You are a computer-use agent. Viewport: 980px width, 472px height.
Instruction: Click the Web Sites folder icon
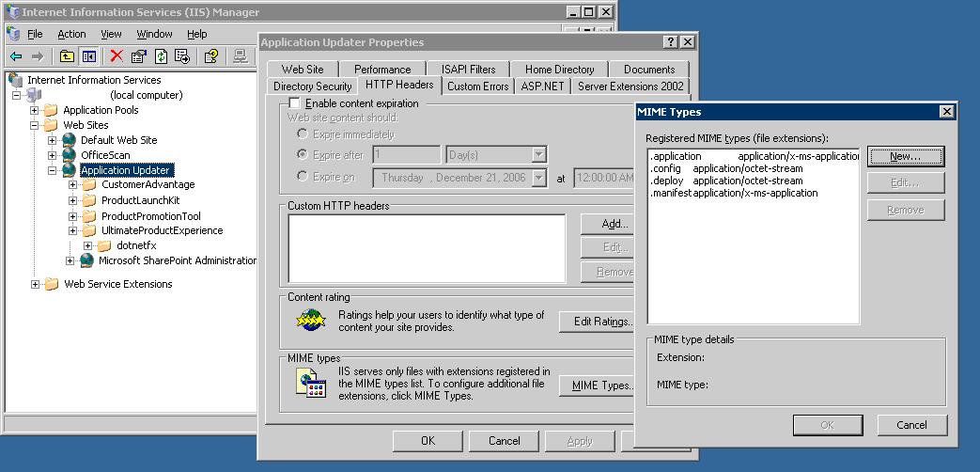coord(52,125)
